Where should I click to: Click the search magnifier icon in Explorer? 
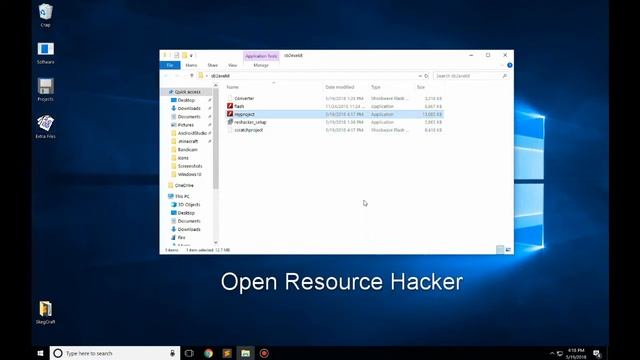[x=504, y=76]
